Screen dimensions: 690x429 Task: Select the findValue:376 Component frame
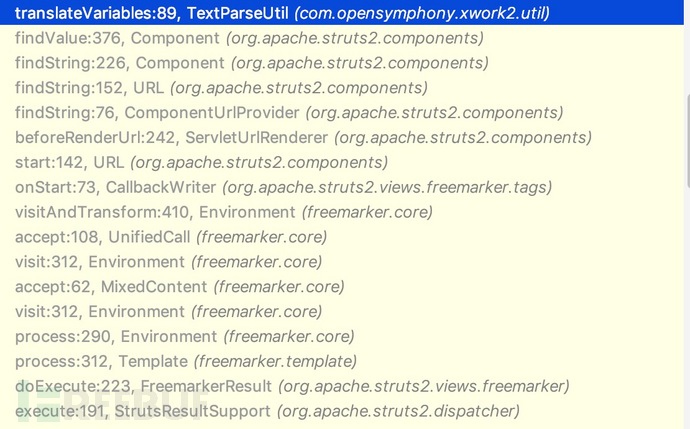pos(249,38)
